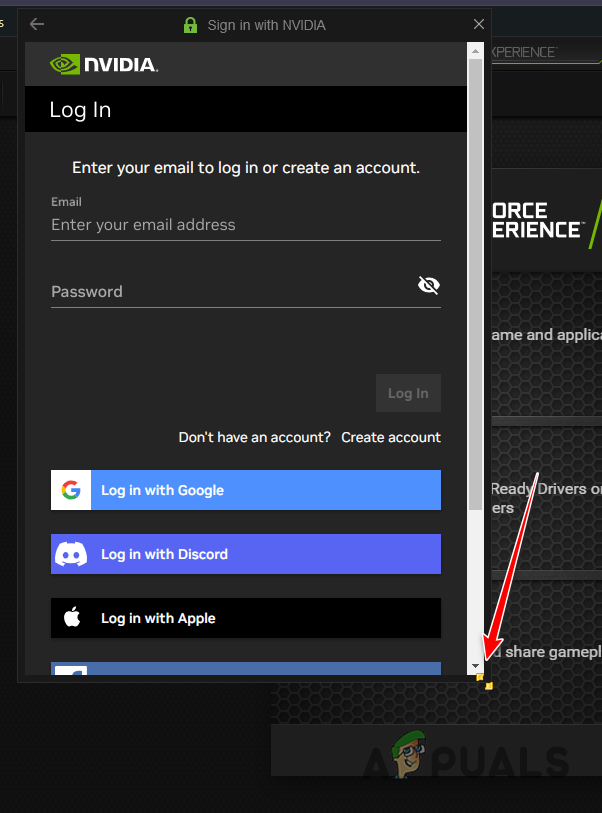Click the Apple logo icon
This screenshot has height=813, width=602.
tap(72, 618)
